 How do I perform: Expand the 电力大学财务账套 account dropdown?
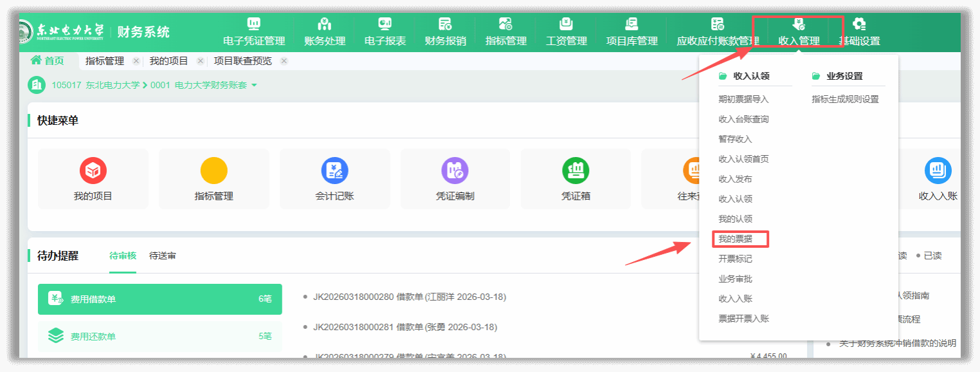255,85
